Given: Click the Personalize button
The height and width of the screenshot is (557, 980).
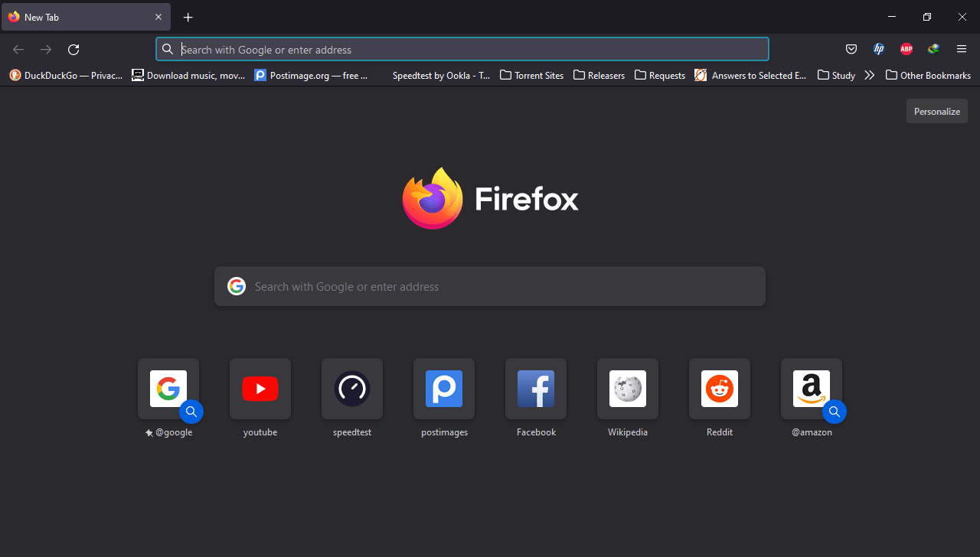Looking at the screenshot, I should coord(937,111).
